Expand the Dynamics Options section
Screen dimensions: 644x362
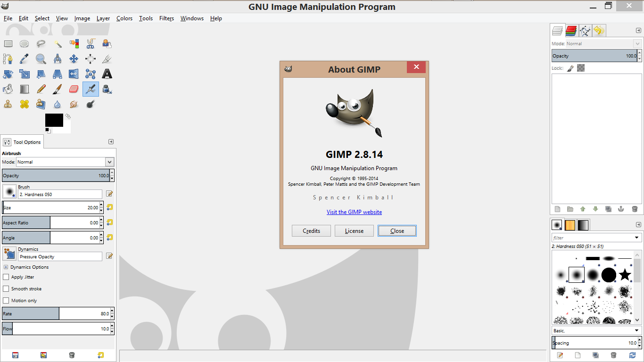click(6, 267)
